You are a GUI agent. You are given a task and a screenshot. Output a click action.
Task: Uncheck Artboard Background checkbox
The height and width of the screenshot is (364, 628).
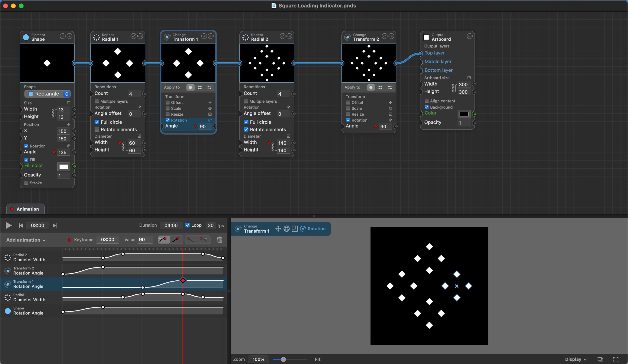click(426, 107)
